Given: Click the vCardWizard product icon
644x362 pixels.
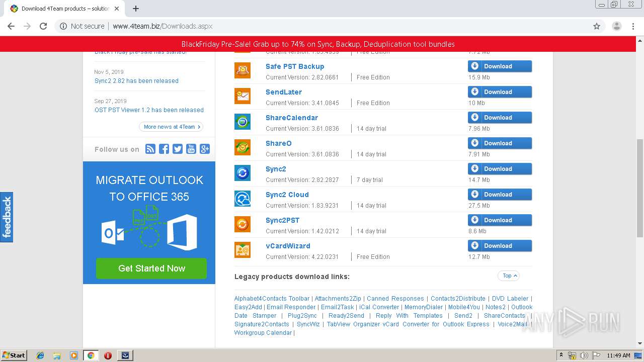Looking at the screenshot, I should pyautogui.click(x=243, y=250).
